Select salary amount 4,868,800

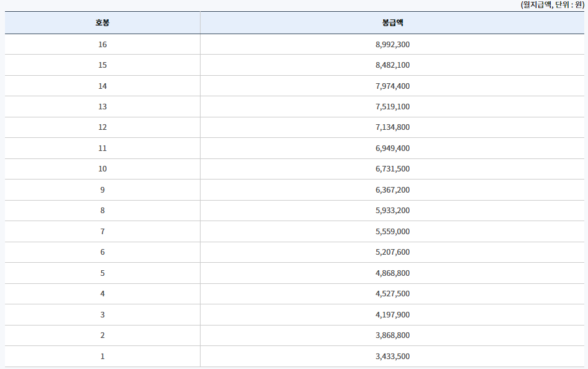point(392,273)
